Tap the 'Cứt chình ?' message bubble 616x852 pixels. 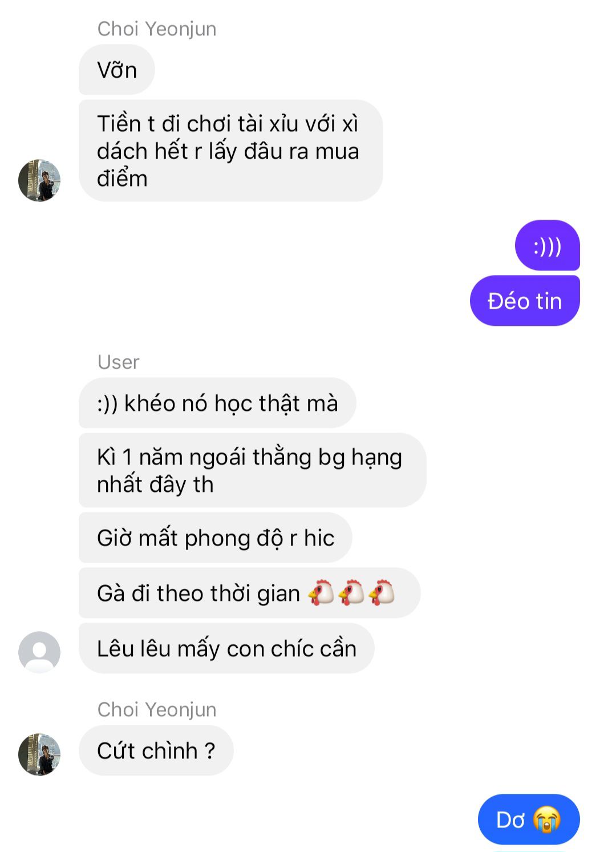tap(156, 750)
